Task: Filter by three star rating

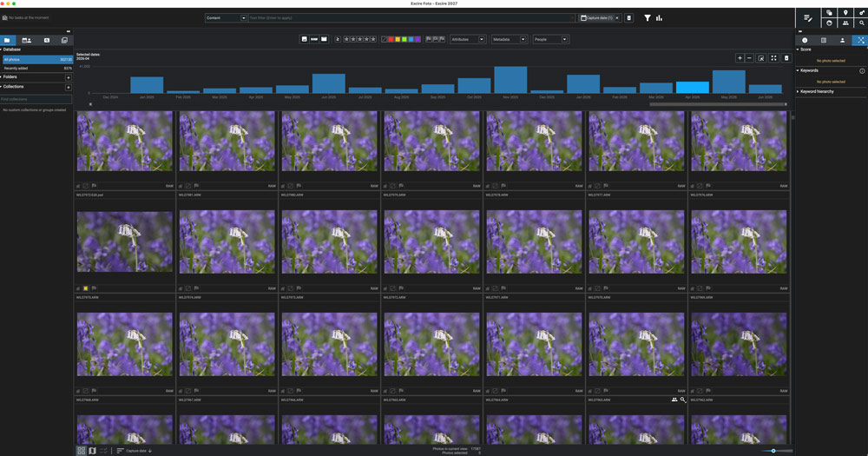Action: point(360,39)
